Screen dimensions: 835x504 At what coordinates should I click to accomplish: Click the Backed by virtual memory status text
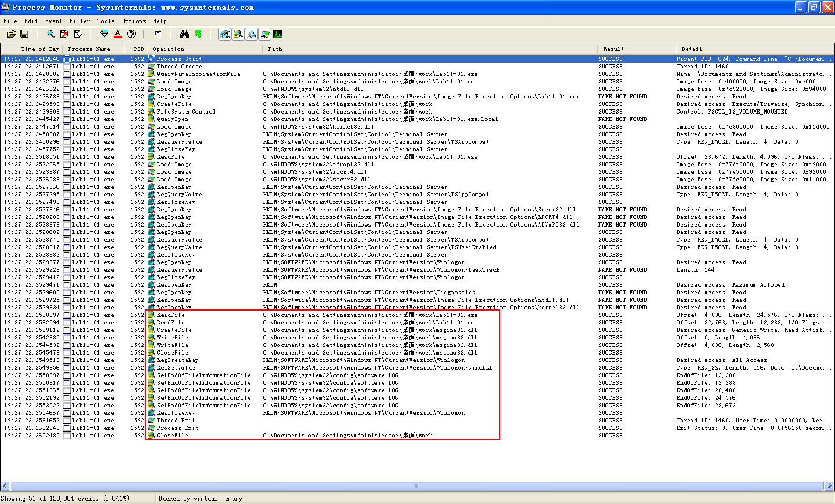[x=200, y=498]
